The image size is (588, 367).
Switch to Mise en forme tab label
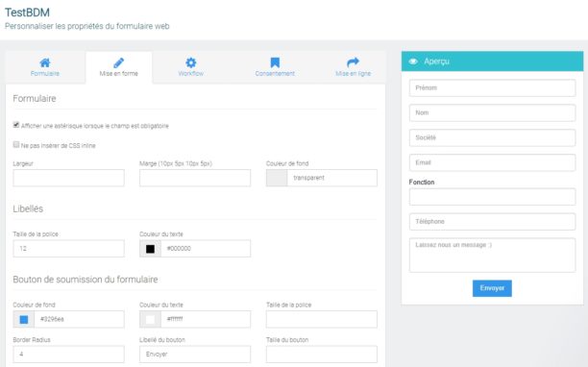[118, 73]
